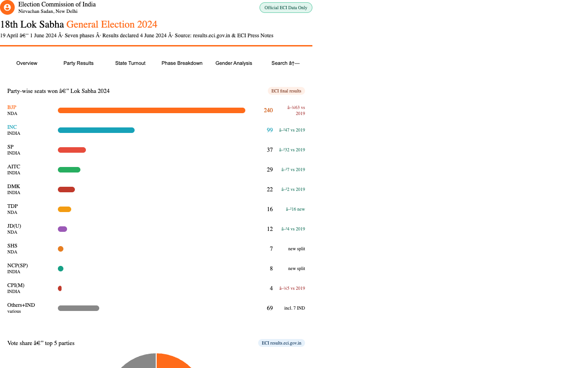Click the NCP(SP) party label
588x368 pixels.
pos(17,265)
